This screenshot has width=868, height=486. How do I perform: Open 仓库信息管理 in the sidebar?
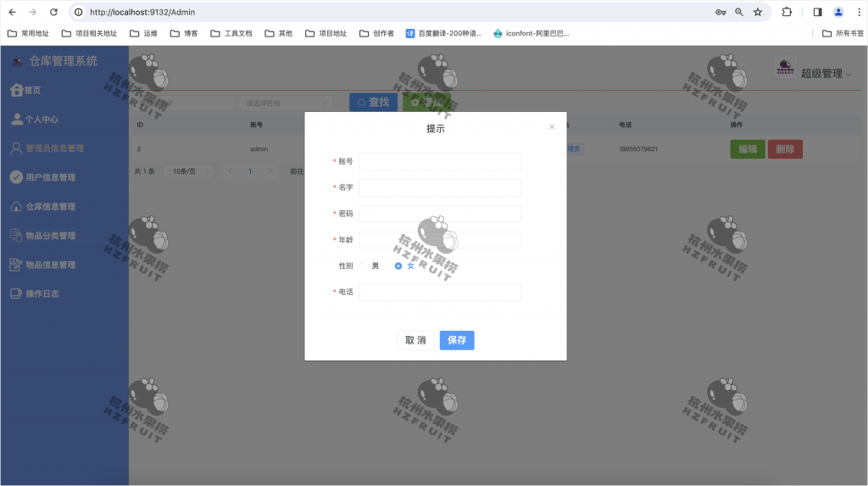click(42, 206)
